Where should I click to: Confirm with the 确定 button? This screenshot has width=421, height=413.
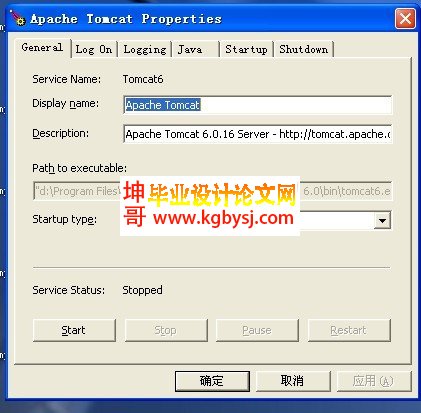click(212, 381)
